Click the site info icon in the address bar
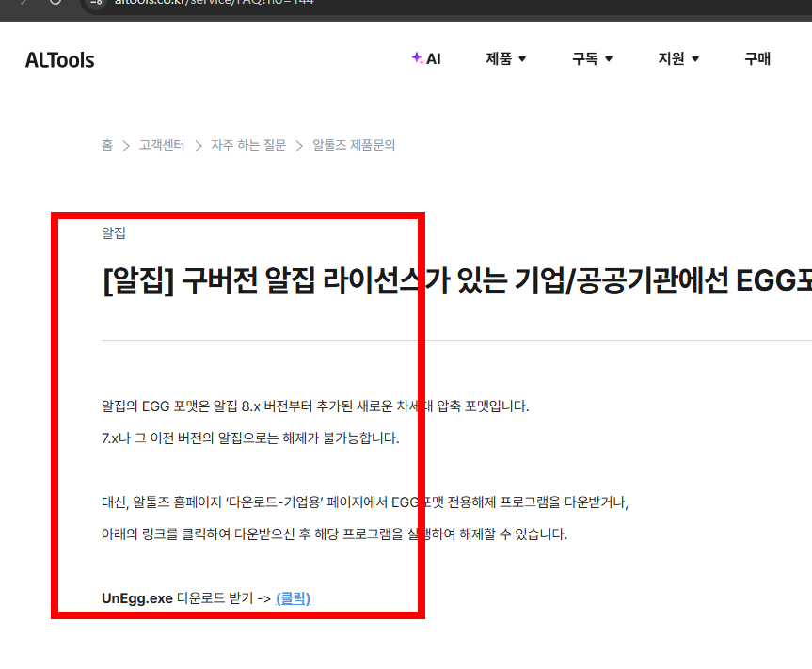 tap(97, 4)
